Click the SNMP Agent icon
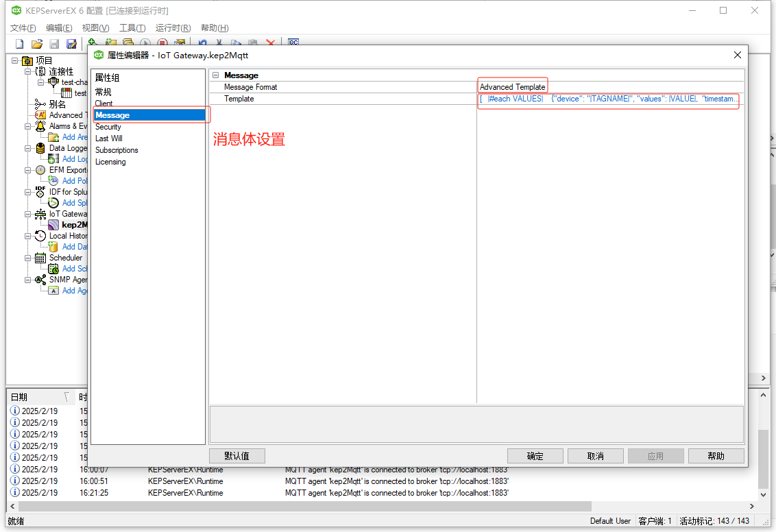 coord(40,280)
